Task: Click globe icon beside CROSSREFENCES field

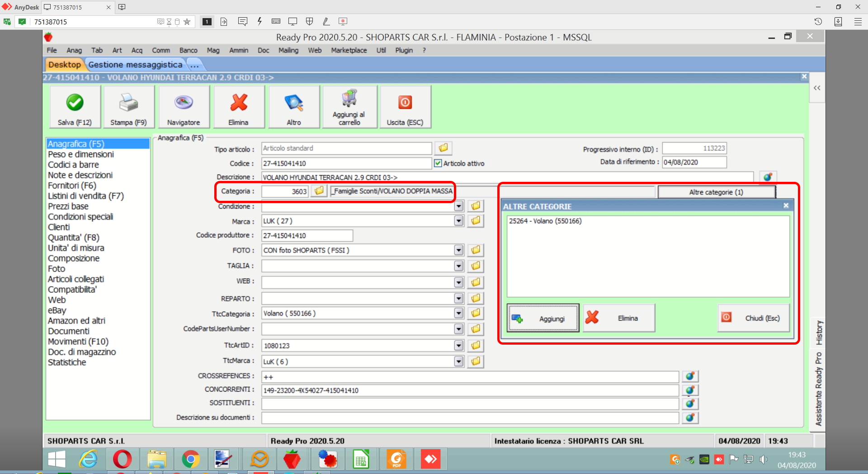Action: 690,376
